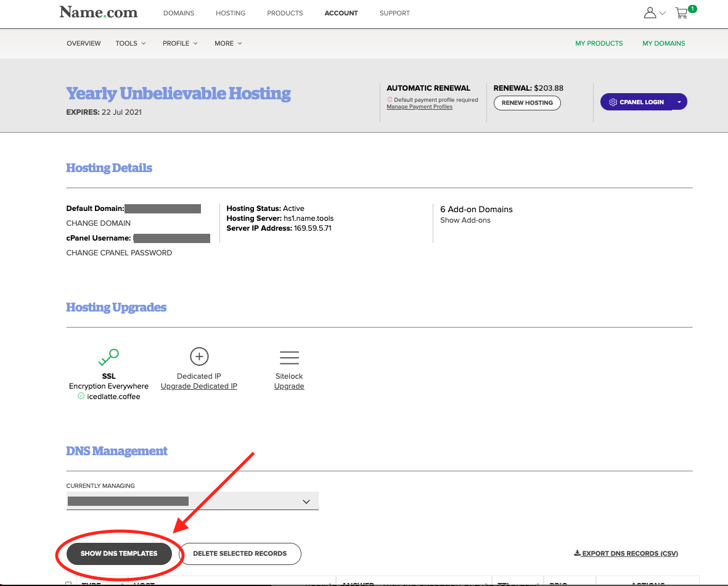Click the Renew Hosting button
This screenshot has height=586, width=728.
pyautogui.click(x=528, y=102)
